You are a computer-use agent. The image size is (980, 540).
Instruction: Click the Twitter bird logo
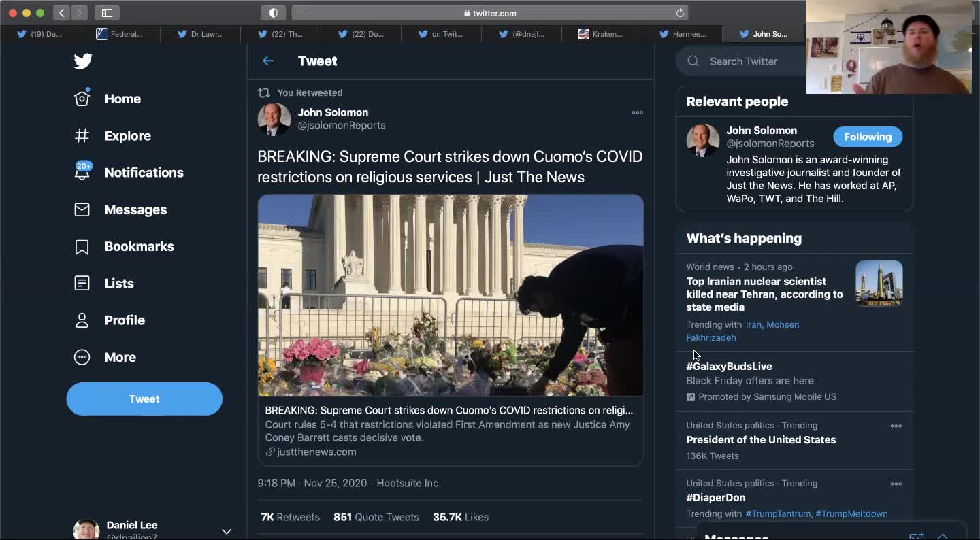pyautogui.click(x=83, y=61)
